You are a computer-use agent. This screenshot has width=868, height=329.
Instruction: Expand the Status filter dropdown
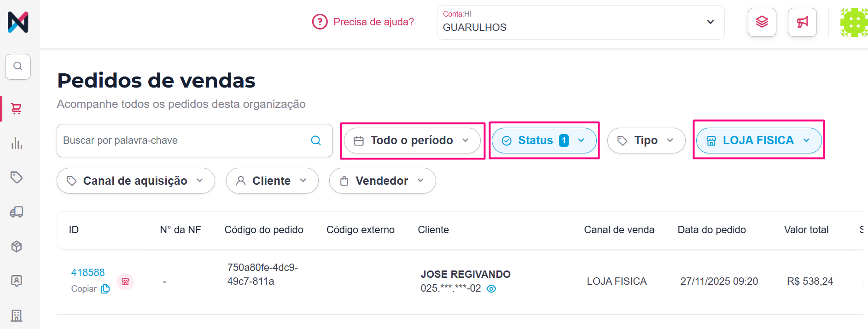(544, 141)
